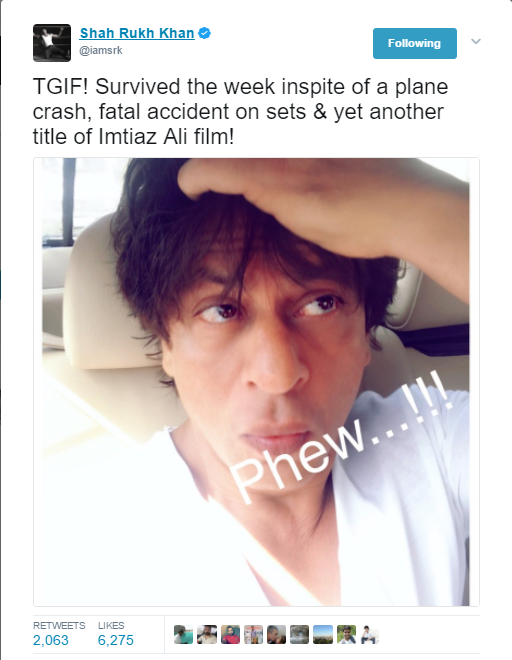
Task: Open first liker avatar with teal shirt
Action: coord(184,634)
